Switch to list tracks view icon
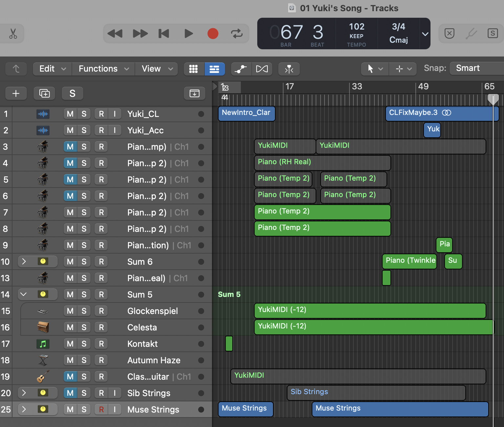 point(215,69)
